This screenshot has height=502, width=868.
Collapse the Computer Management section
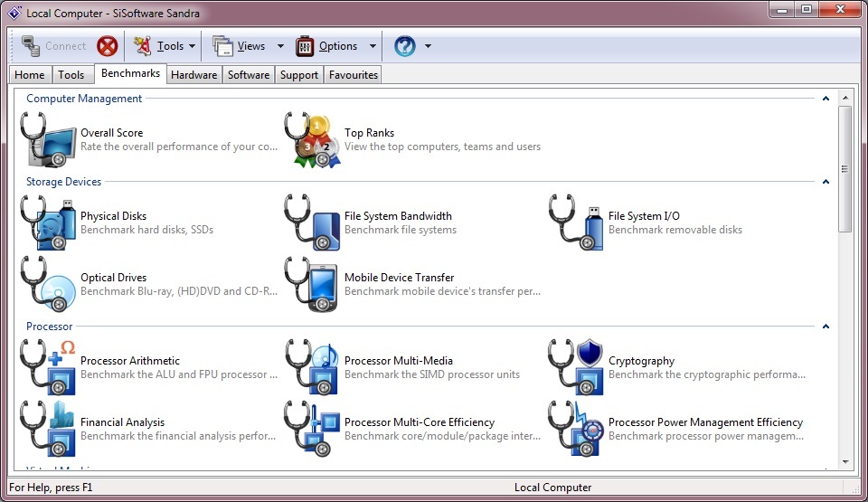click(826, 99)
